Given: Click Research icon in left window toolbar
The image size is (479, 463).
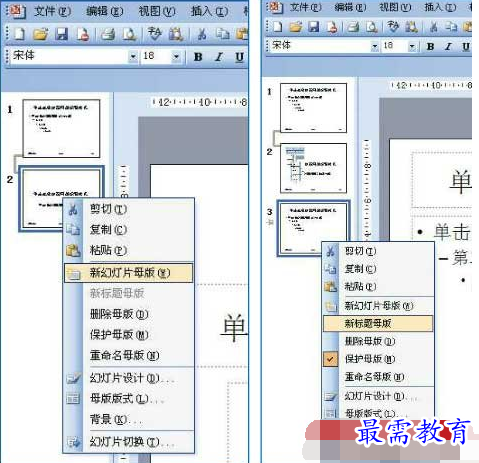Looking at the screenshot, I should (175, 33).
